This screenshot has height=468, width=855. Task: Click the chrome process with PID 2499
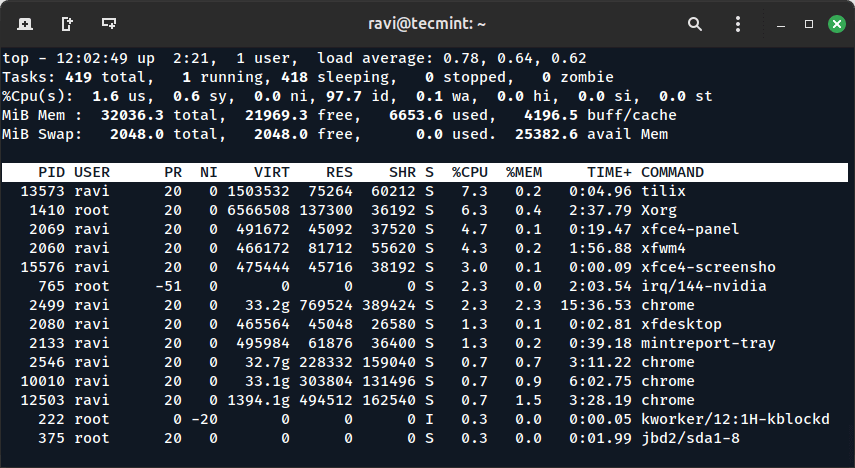click(667, 305)
